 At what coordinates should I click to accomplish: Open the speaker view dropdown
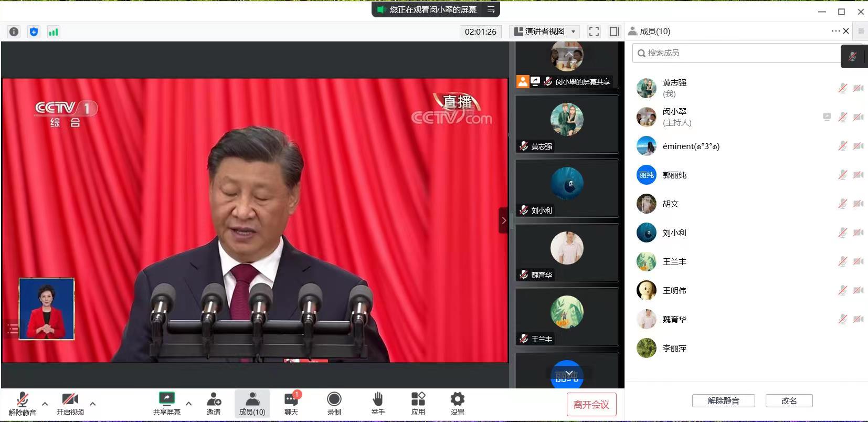click(x=545, y=31)
